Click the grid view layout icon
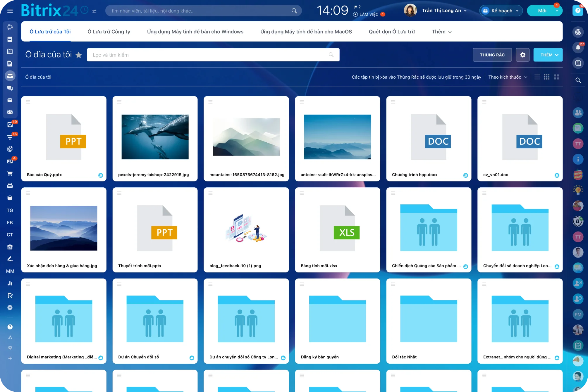Viewport: 588px width, 392px height. (547, 77)
